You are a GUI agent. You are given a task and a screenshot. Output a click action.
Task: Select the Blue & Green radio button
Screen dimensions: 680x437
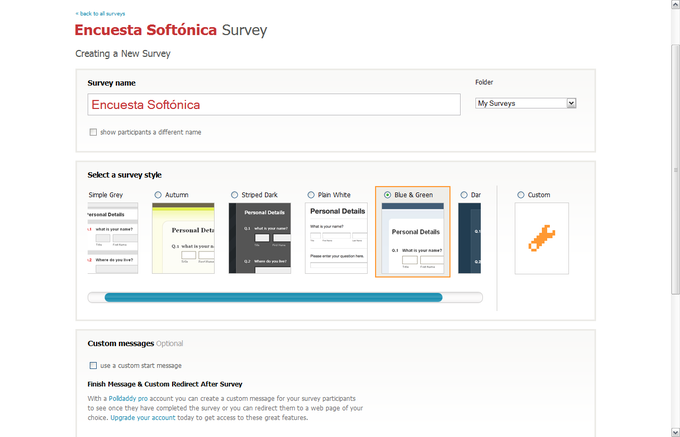coord(388,195)
